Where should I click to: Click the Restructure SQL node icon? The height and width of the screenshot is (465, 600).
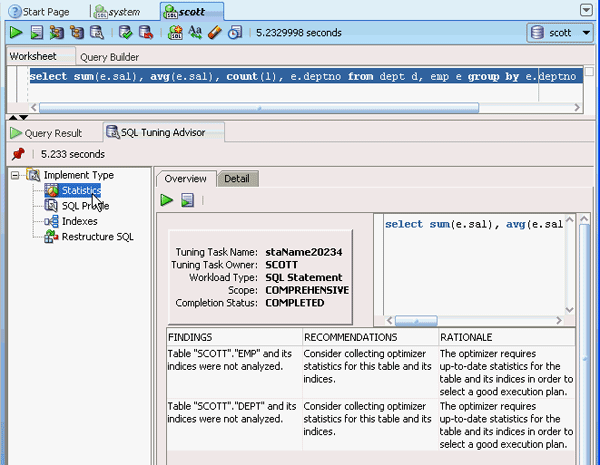[x=51, y=237]
